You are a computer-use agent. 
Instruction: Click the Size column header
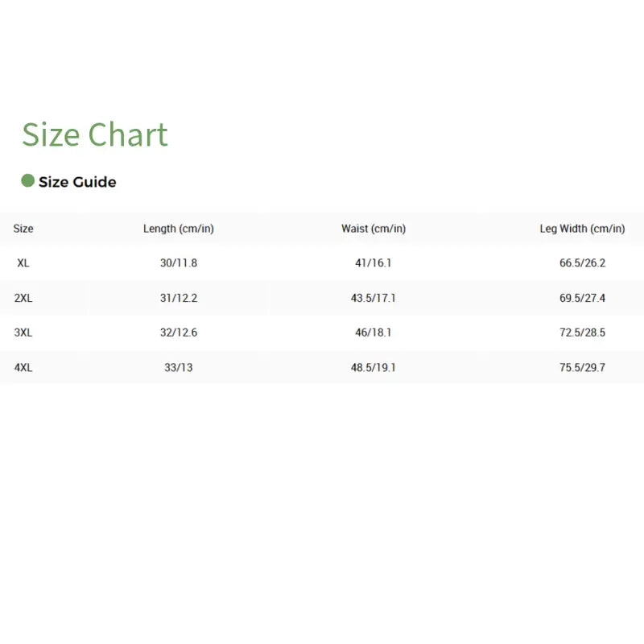click(x=23, y=229)
